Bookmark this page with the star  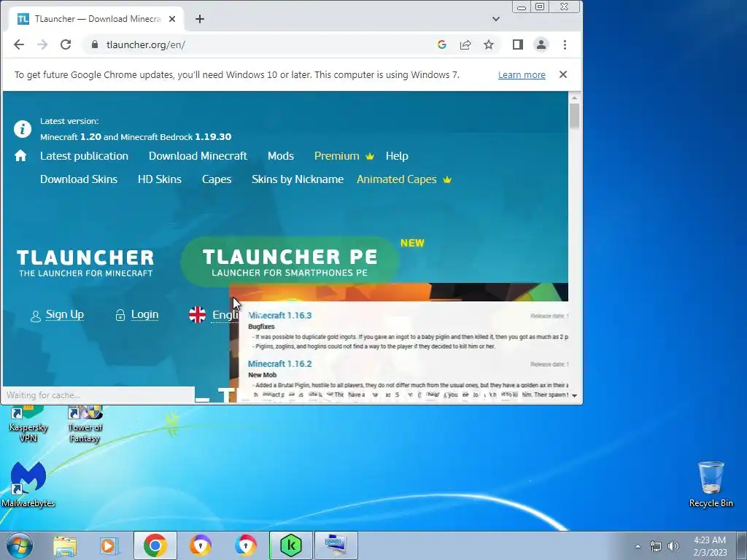coord(489,44)
